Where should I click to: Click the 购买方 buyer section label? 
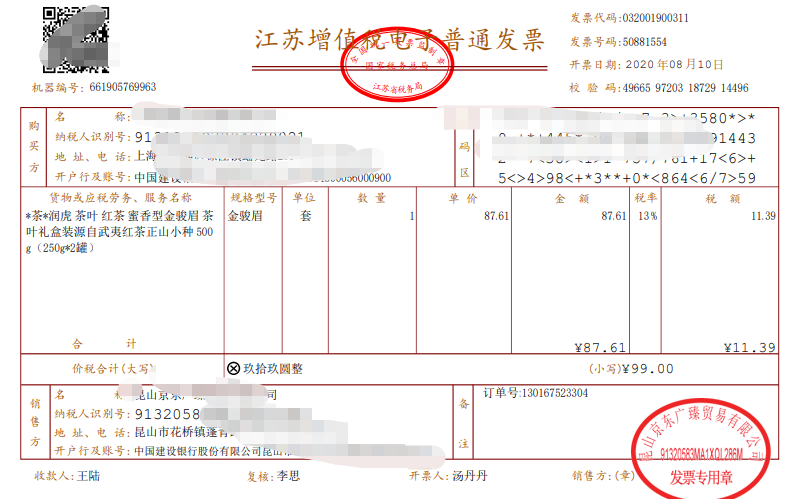click(34, 147)
